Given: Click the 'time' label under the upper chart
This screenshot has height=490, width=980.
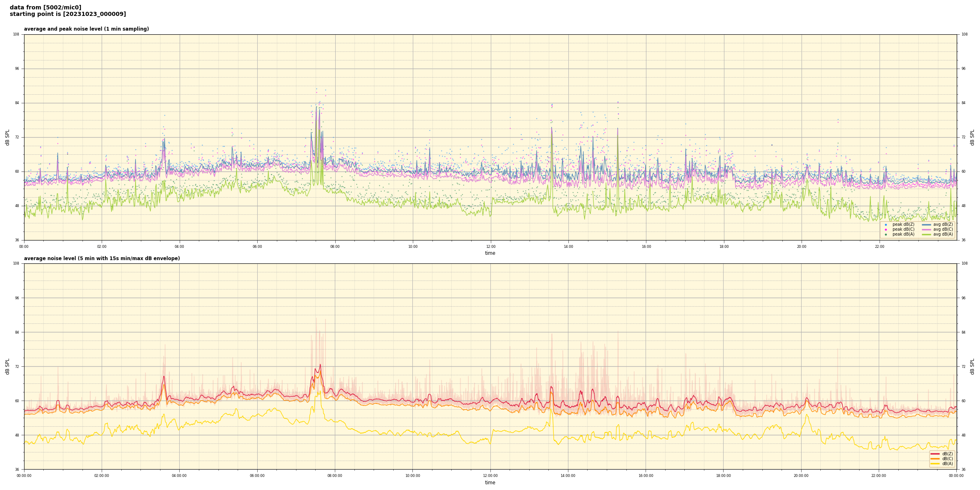Looking at the screenshot, I should [490, 253].
